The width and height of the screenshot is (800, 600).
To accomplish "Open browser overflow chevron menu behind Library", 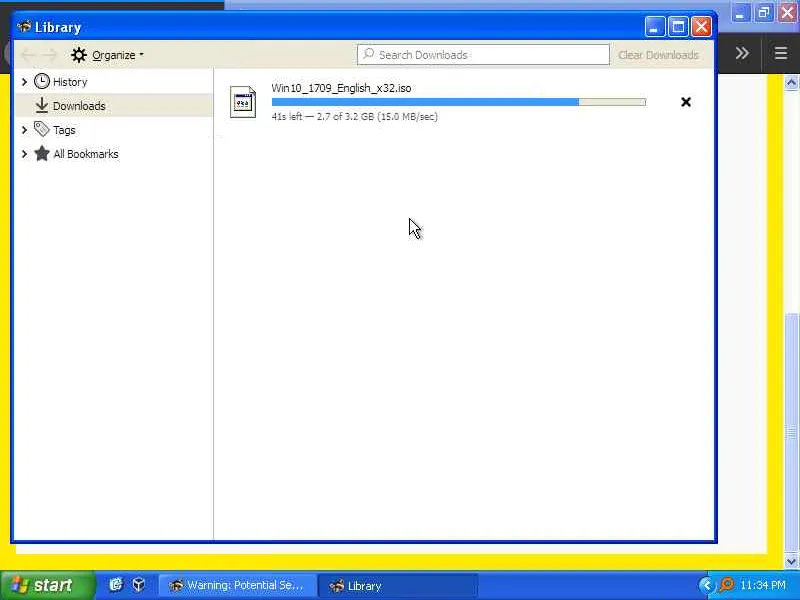I will (x=742, y=53).
